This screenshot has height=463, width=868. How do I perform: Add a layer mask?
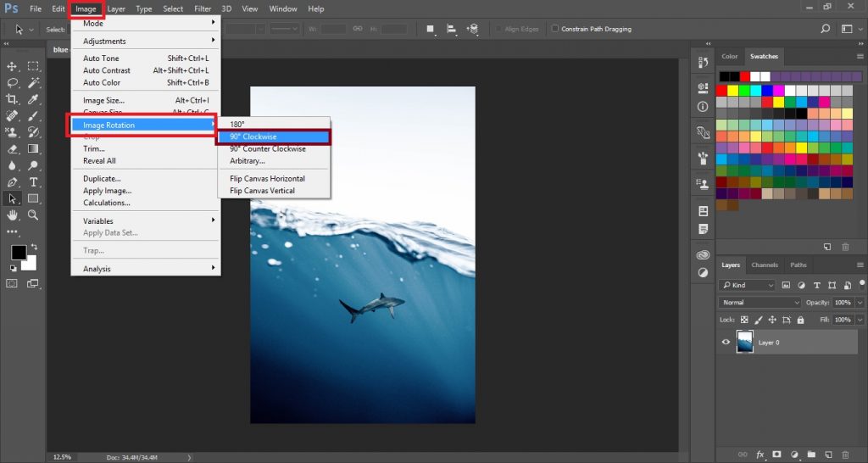(776, 455)
